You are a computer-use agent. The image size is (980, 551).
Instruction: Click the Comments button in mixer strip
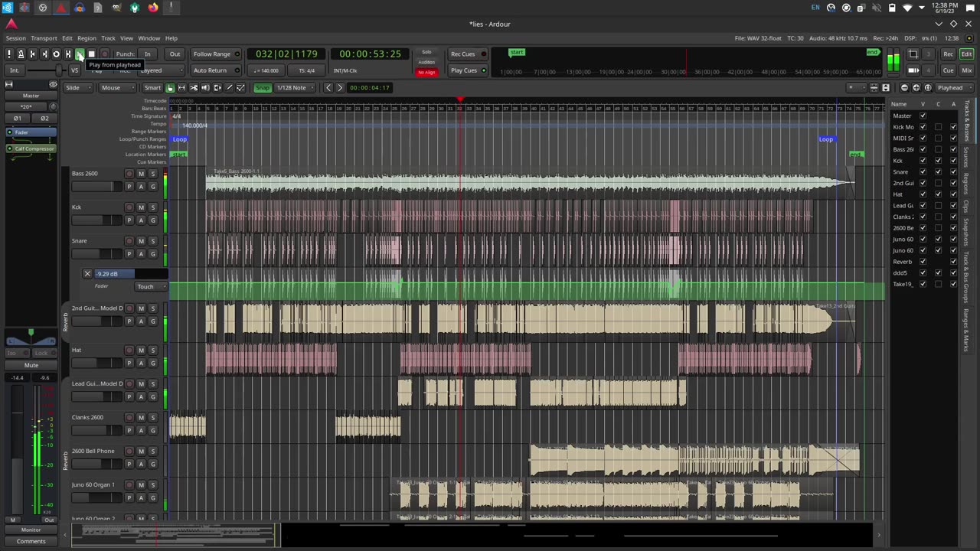point(31,541)
